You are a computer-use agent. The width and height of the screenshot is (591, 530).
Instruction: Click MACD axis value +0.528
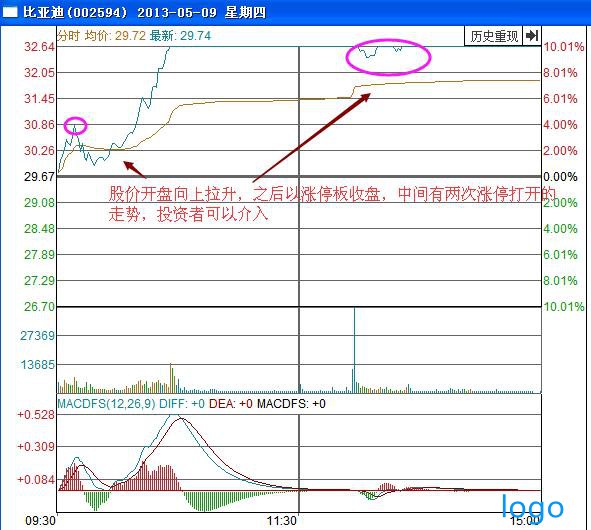pos(36,415)
